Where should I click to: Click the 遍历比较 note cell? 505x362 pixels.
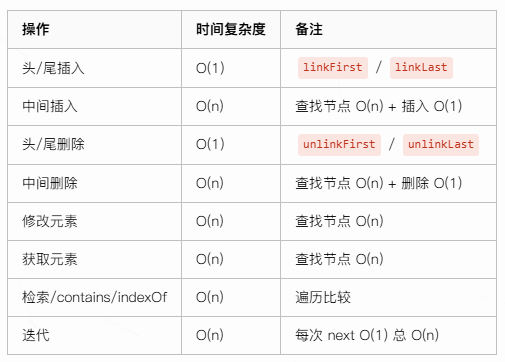point(323,297)
